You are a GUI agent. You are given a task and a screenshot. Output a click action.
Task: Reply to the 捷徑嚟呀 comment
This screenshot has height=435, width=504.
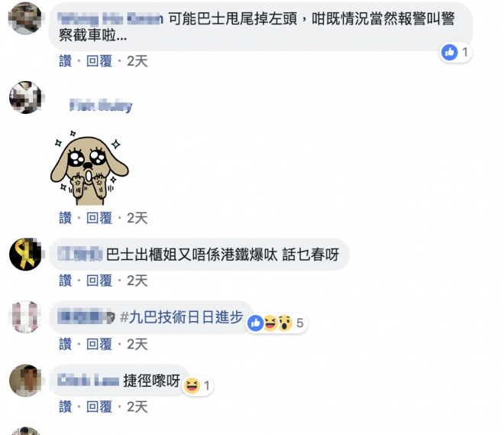coord(99,407)
